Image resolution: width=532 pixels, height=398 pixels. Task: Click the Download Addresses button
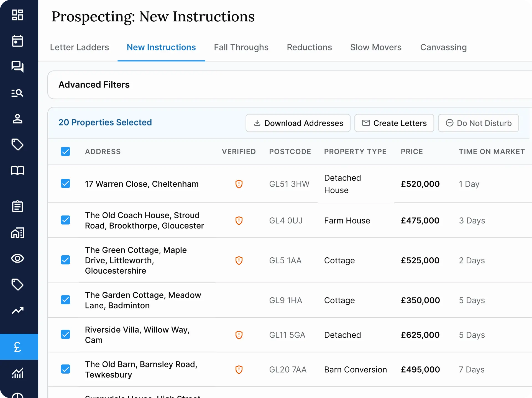coord(298,123)
